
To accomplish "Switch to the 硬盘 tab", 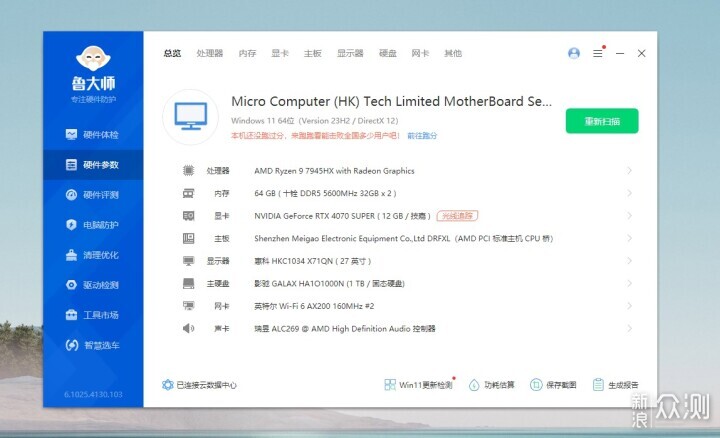I will pos(388,53).
